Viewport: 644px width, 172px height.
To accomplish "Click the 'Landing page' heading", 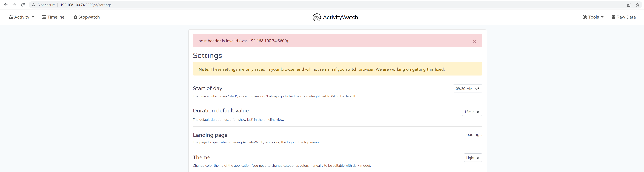I will (210, 135).
